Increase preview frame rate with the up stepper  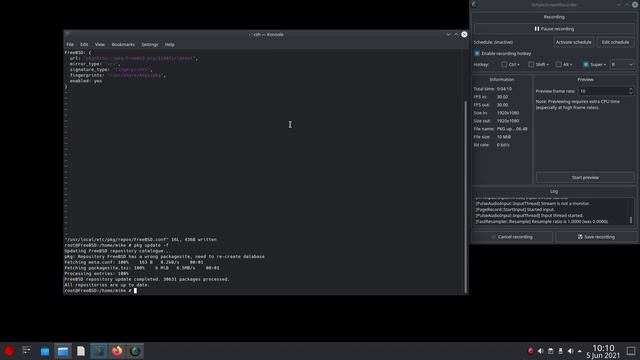point(631,89)
